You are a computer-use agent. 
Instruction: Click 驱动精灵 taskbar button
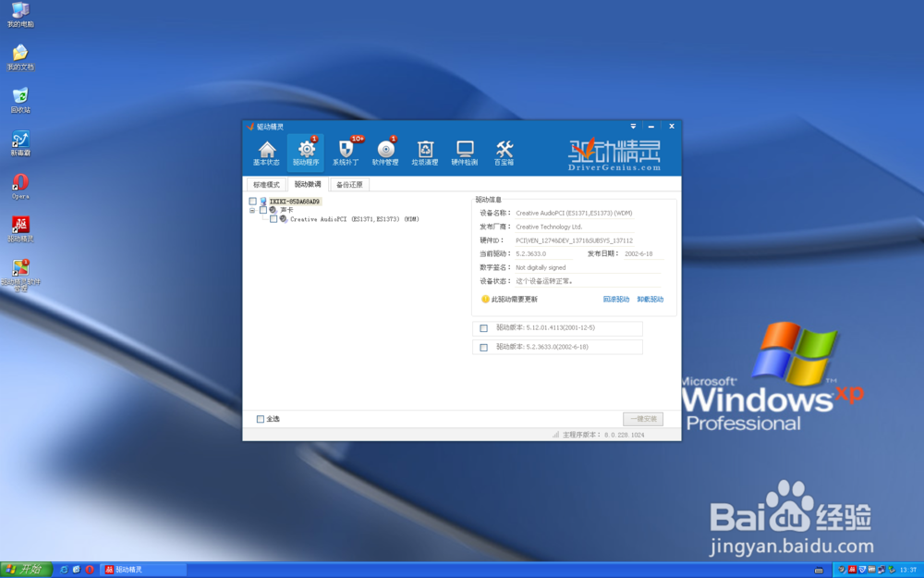(143, 570)
